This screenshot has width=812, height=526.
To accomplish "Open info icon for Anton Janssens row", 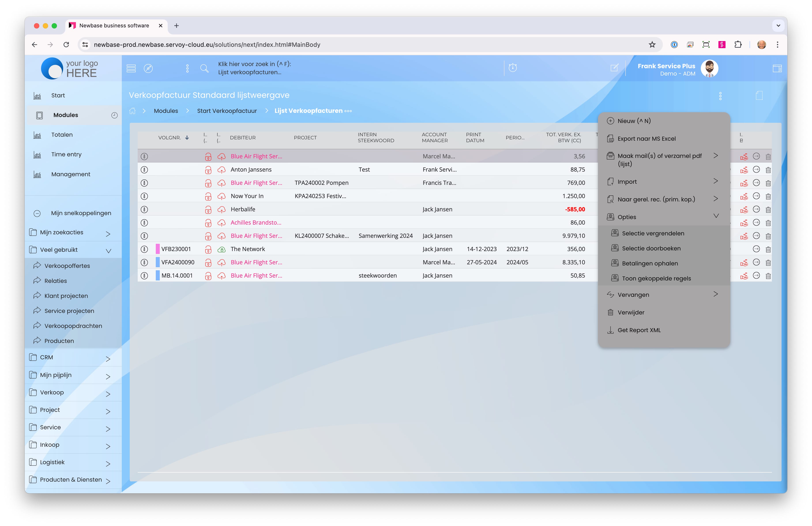I will click(x=144, y=170).
